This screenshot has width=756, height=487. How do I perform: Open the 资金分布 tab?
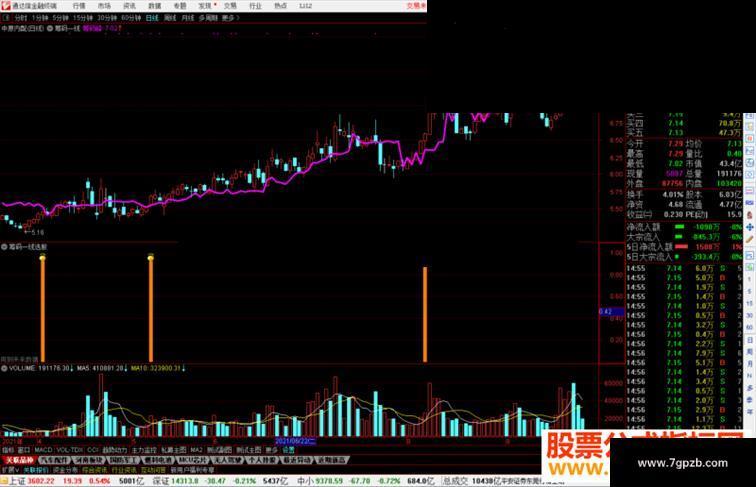click(66, 470)
